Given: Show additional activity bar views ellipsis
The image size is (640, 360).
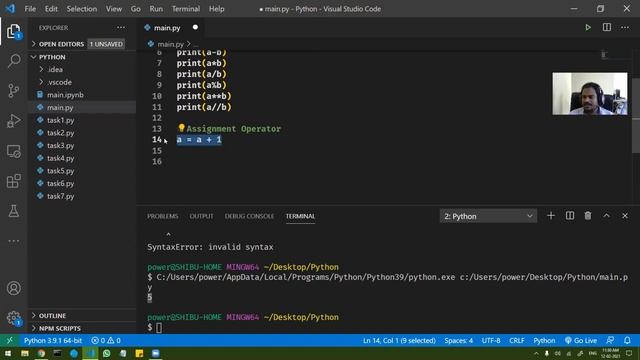Looking at the screenshot, I should (13, 241).
